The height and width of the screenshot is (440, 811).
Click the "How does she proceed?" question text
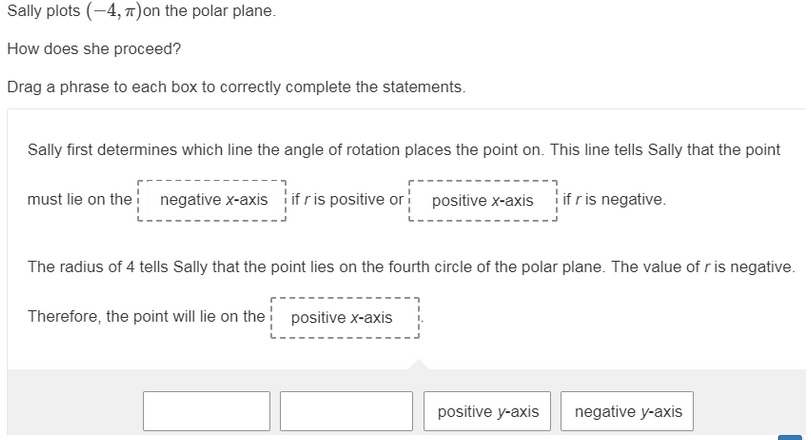coord(94,49)
